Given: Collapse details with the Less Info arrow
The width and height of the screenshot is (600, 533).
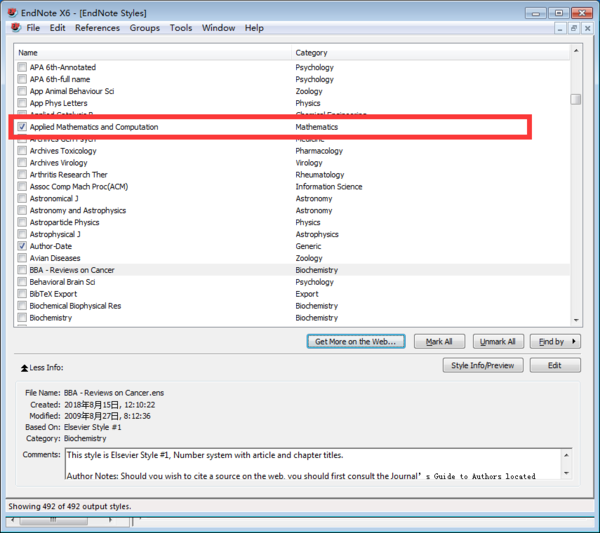Looking at the screenshot, I should click(x=24, y=368).
